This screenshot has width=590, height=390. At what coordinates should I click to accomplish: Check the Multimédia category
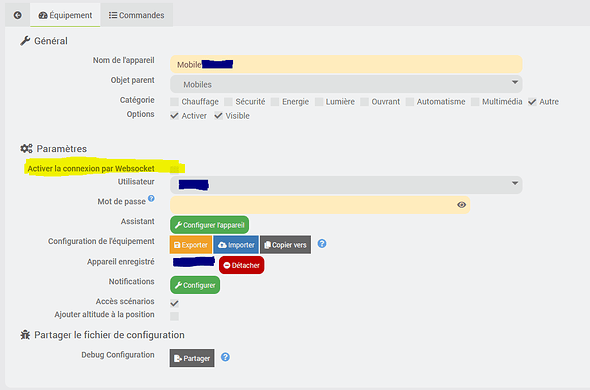[475, 102]
